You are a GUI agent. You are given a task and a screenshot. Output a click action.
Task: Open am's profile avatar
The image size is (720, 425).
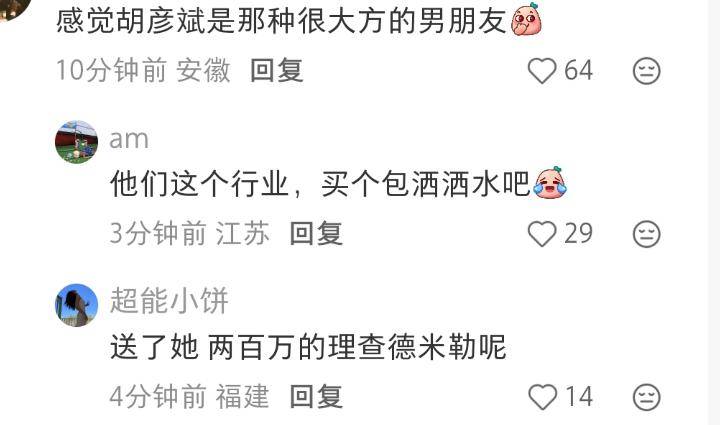[x=76, y=142]
